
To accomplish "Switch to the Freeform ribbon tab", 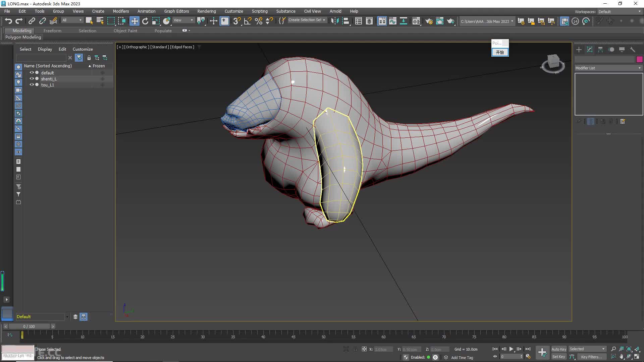I will tap(52, 31).
